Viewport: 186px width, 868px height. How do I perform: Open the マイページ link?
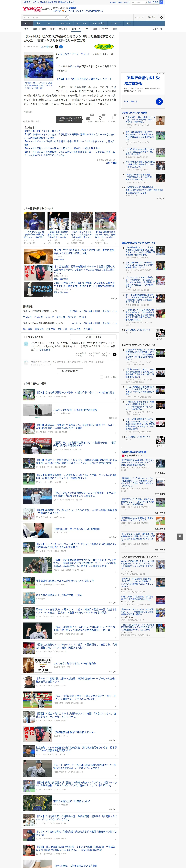139,17
